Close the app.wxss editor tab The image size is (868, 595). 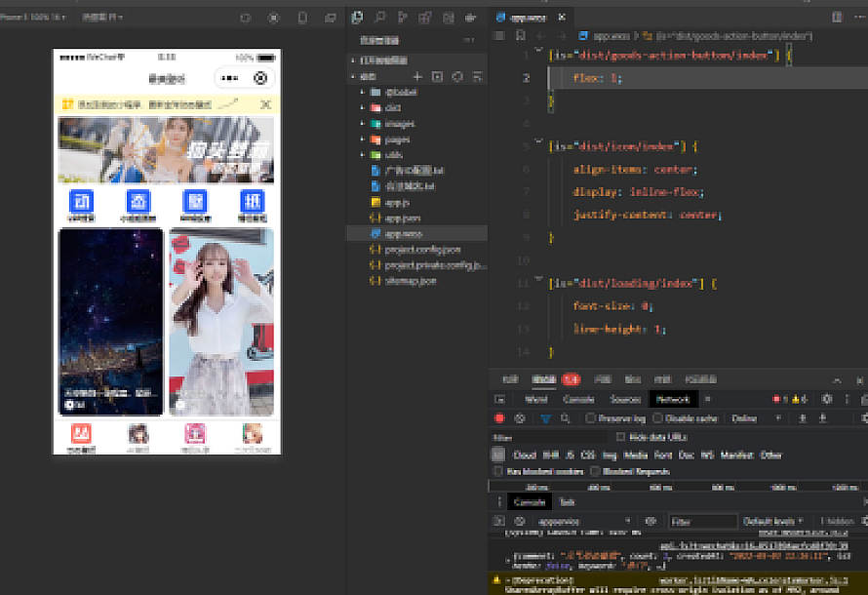(563, 18)
